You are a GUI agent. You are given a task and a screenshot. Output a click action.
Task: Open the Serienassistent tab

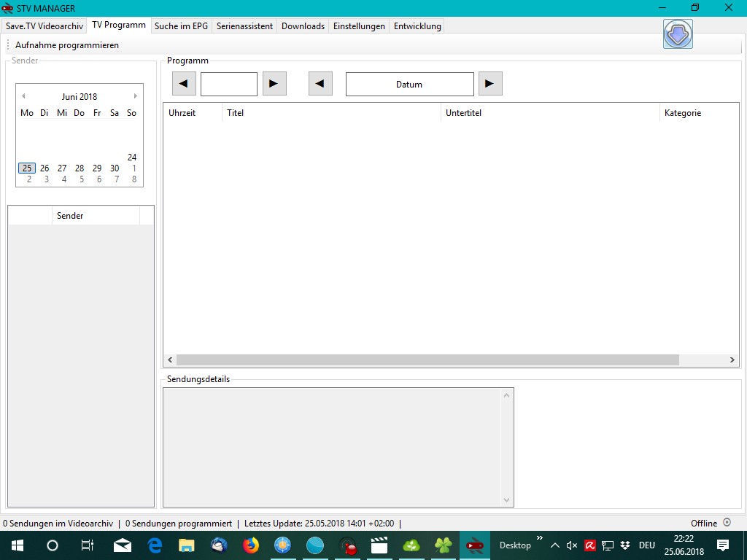point(244,26)
